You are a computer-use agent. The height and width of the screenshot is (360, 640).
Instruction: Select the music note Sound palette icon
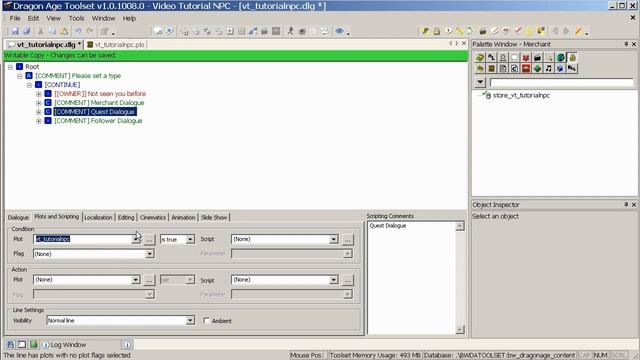click(549, 69)
